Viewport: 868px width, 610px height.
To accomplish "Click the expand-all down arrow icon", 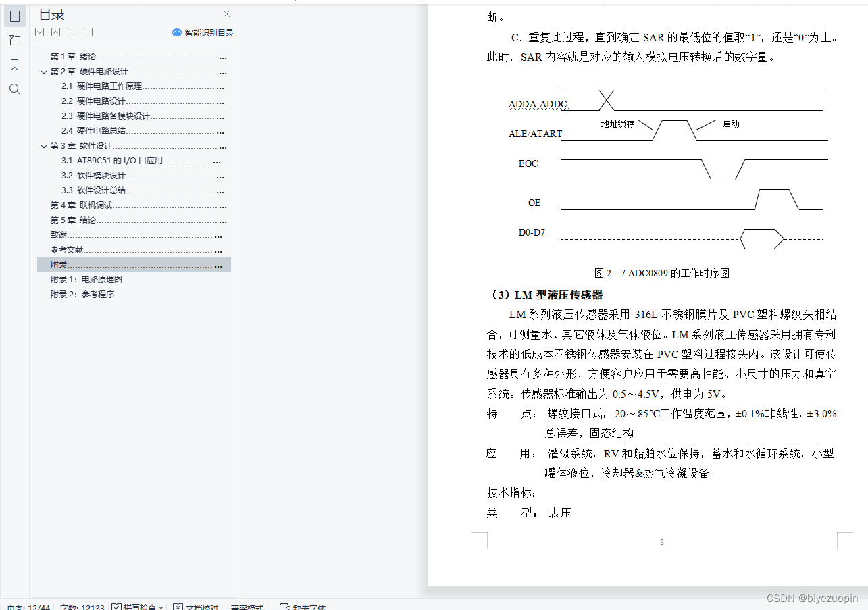I will (40, 32).
